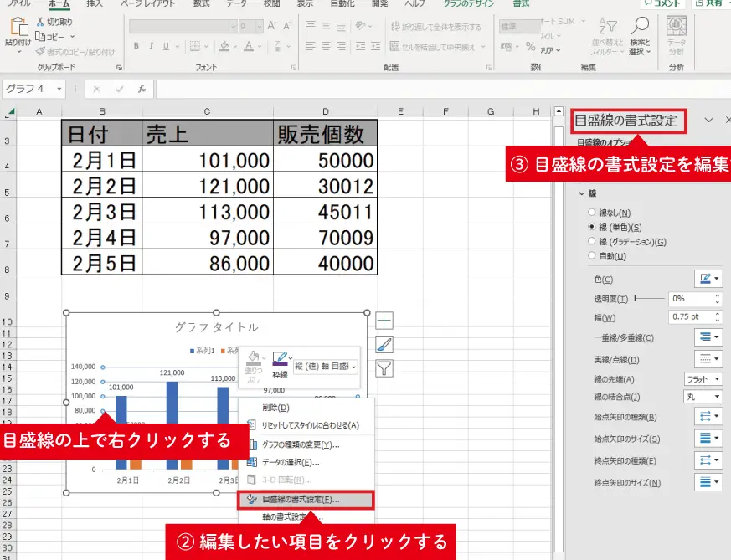Image resolution: width=731 pixels, height=560 pixels.
Task: Click the chart style brush icon
Action: point(384,345)
